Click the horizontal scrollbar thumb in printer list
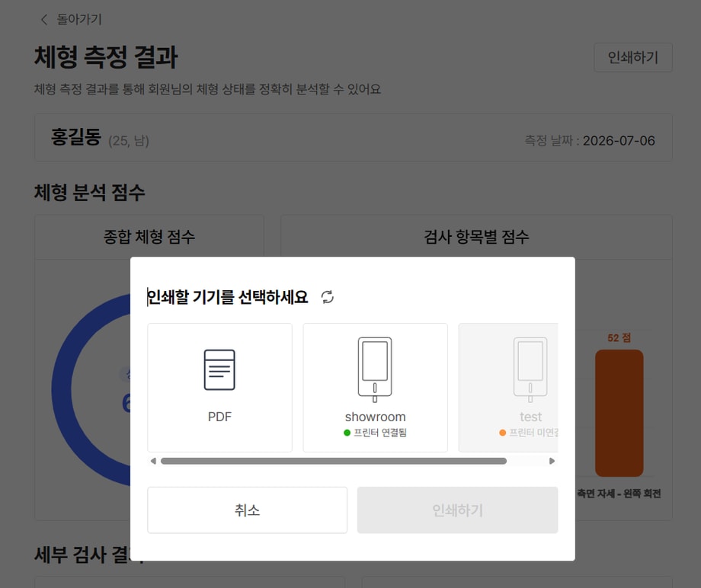The height and width of the screenshot is (588, 701). click(334, 461)
